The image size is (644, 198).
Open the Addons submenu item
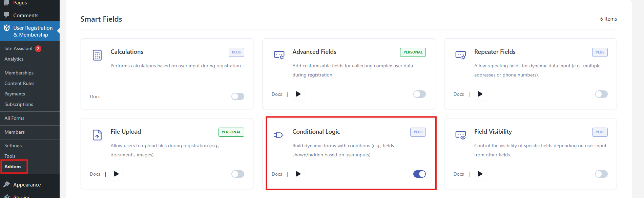coord(13,167)
